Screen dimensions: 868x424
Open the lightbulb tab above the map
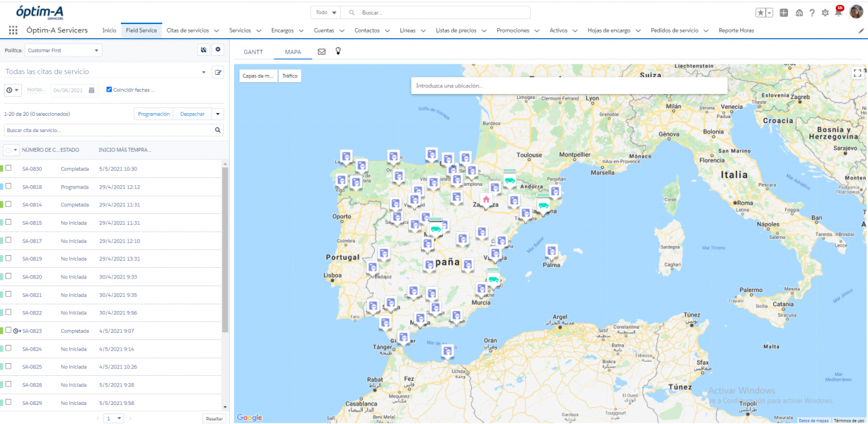(x=338, y=51)
